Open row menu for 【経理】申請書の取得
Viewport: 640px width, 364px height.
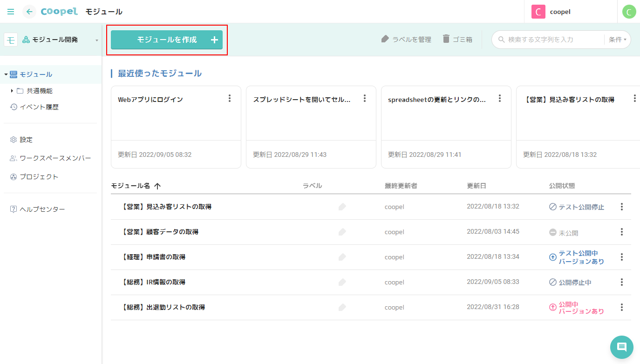pos(621,257)
